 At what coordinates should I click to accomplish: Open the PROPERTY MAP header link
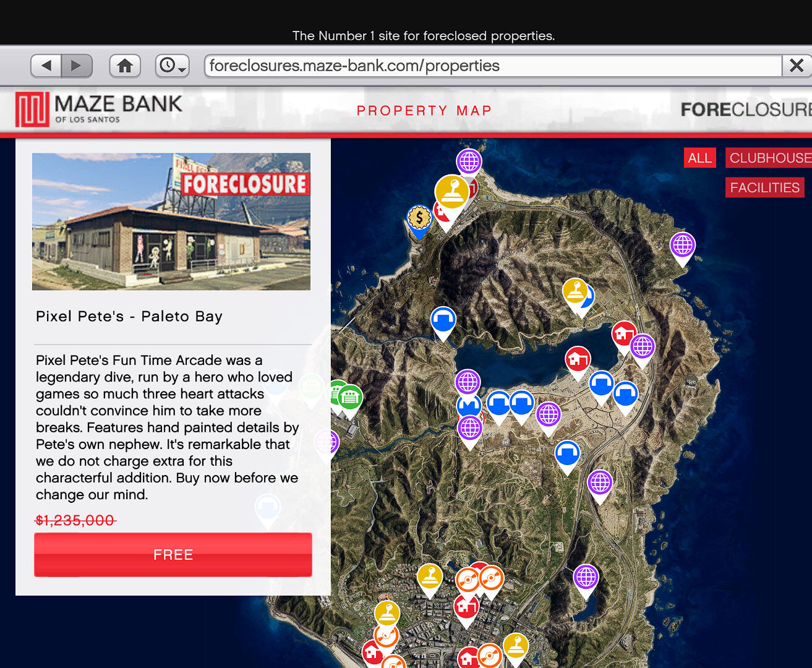424,111
